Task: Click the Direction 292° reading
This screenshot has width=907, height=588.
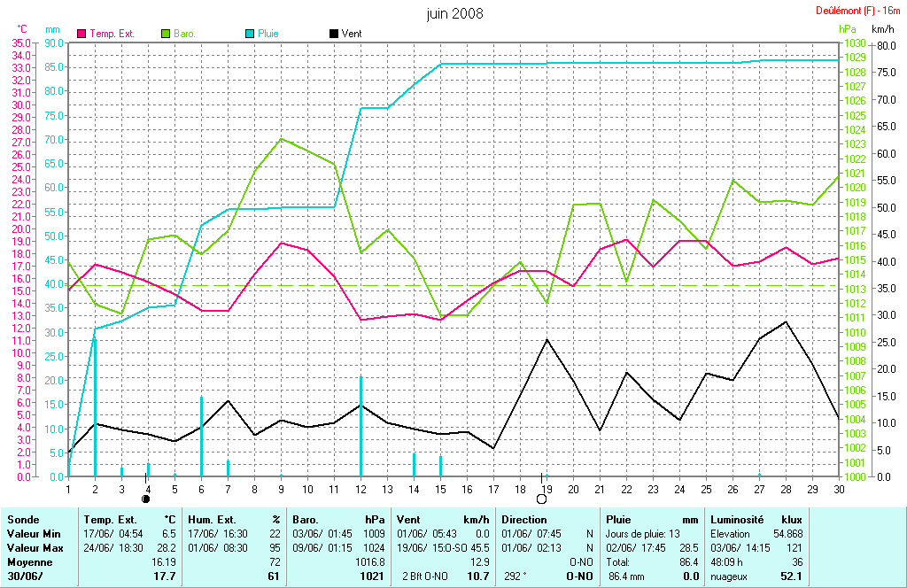Action: click(514, 576)
